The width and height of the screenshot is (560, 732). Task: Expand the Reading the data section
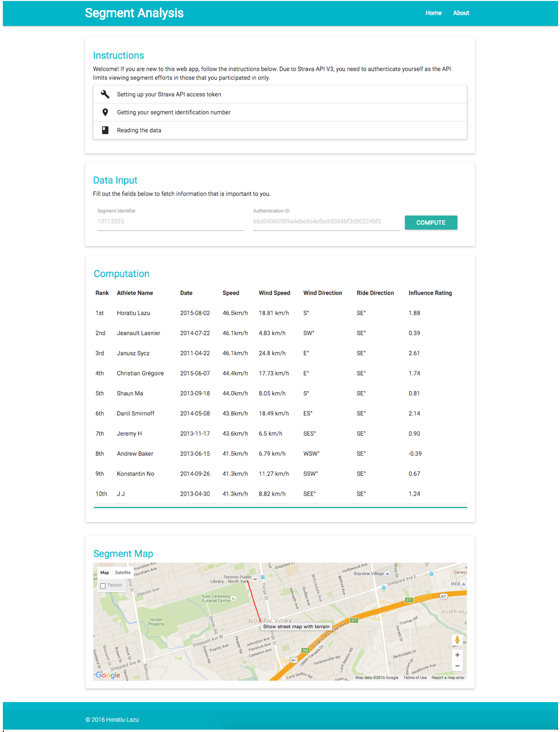coord(280,131)
